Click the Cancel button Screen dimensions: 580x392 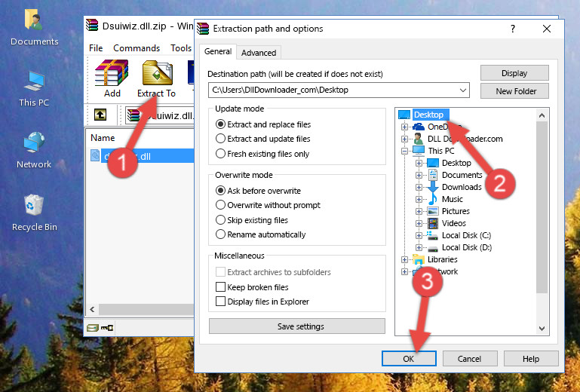click(x=469, y=359)
